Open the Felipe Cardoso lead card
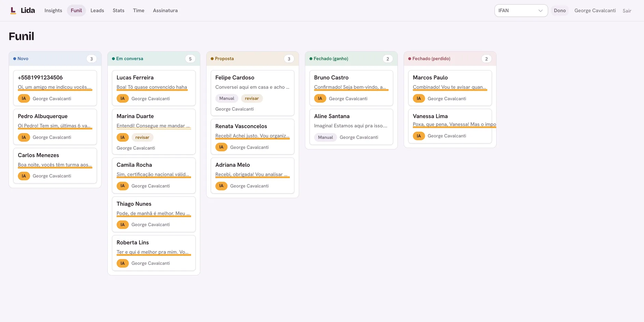Image resolution: width=644 pixels, height=322 pixels. click(252, 93)
